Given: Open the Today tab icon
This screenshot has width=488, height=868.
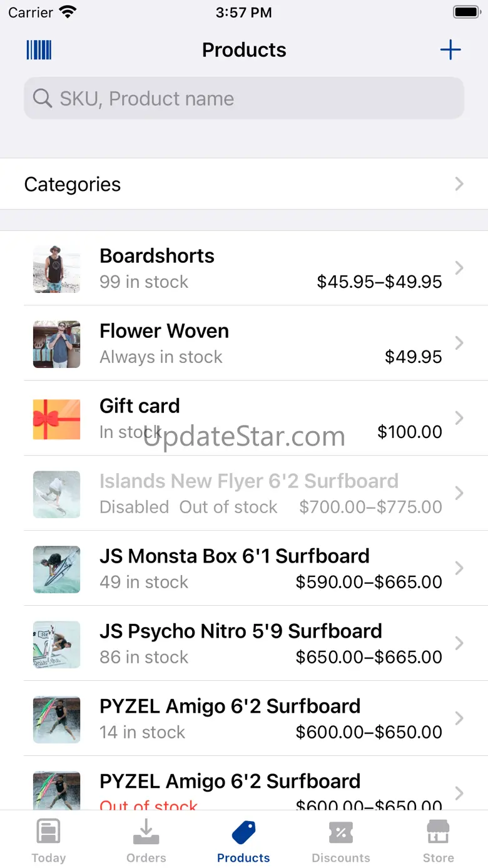Looking at the screenshot, I should 48,834.
